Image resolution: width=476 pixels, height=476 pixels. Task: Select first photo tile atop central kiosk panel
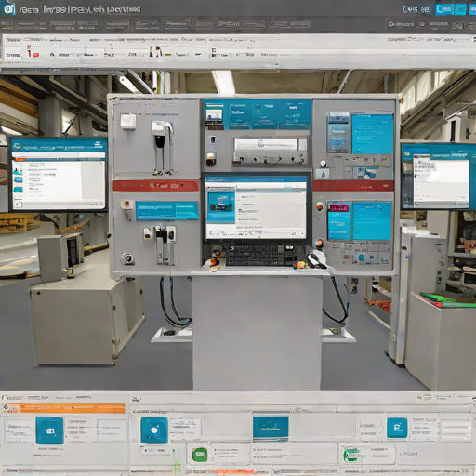pyautogui.click(x=215, y=116)
